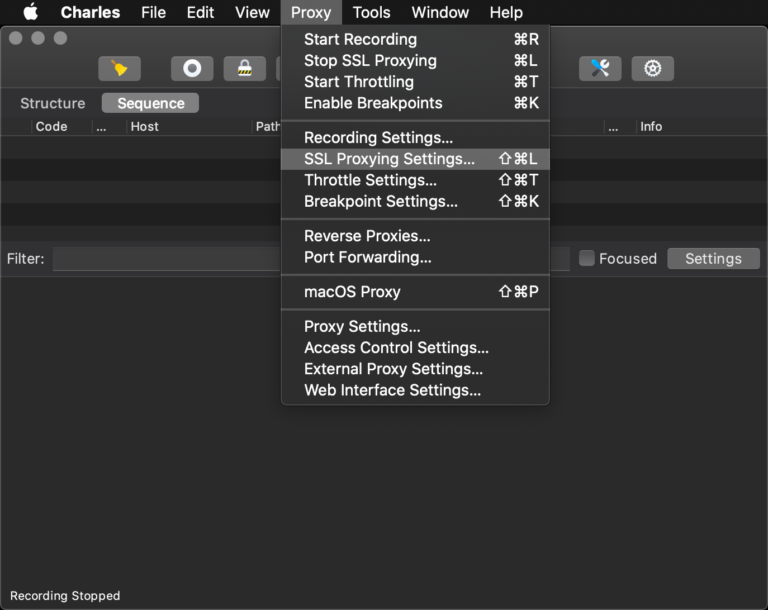
Task: Switch to the Sequence tab
Action: (151, 103)
